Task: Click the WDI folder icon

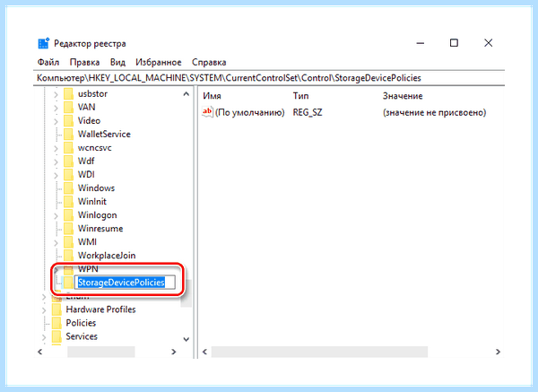Action: (x=69, y=175)
